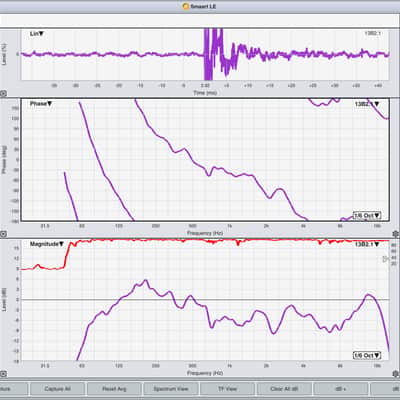Click the dB + button

tap(341, 389)
